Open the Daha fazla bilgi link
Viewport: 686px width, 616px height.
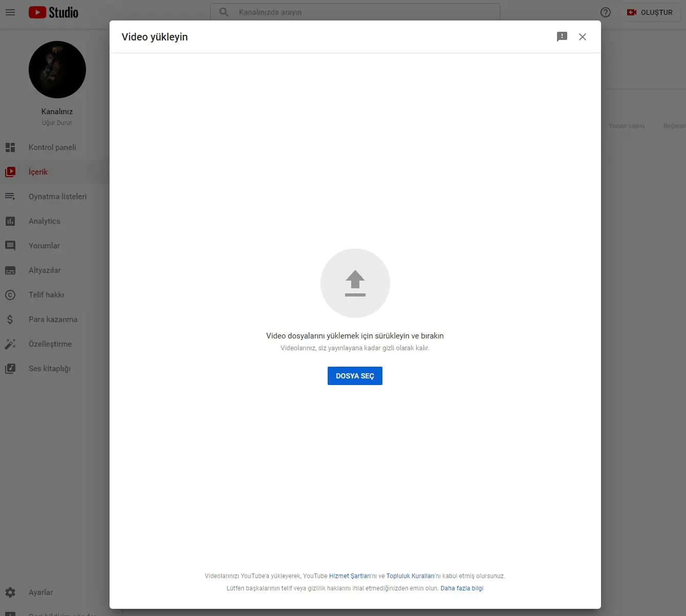462,588
